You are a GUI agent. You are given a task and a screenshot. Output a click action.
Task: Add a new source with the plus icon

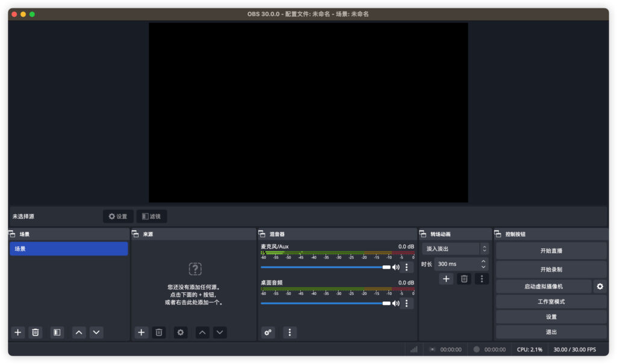tap(141, 332)
